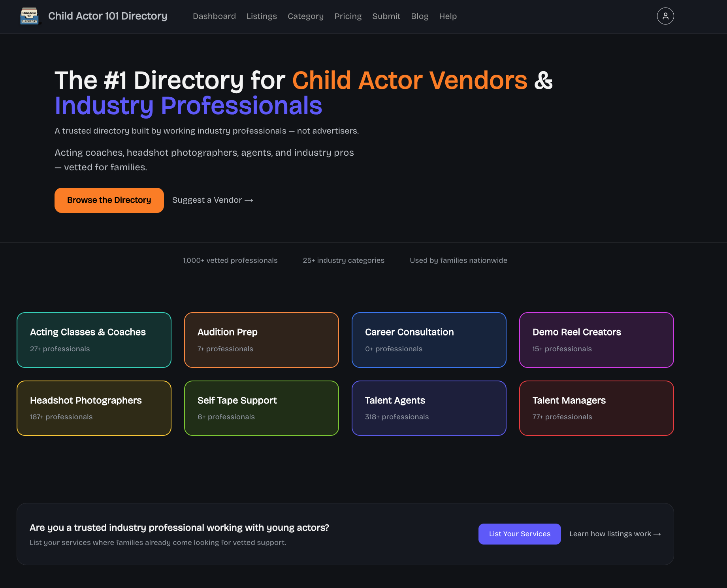
Task: View the Pricing page
Action: click(348, 16)
